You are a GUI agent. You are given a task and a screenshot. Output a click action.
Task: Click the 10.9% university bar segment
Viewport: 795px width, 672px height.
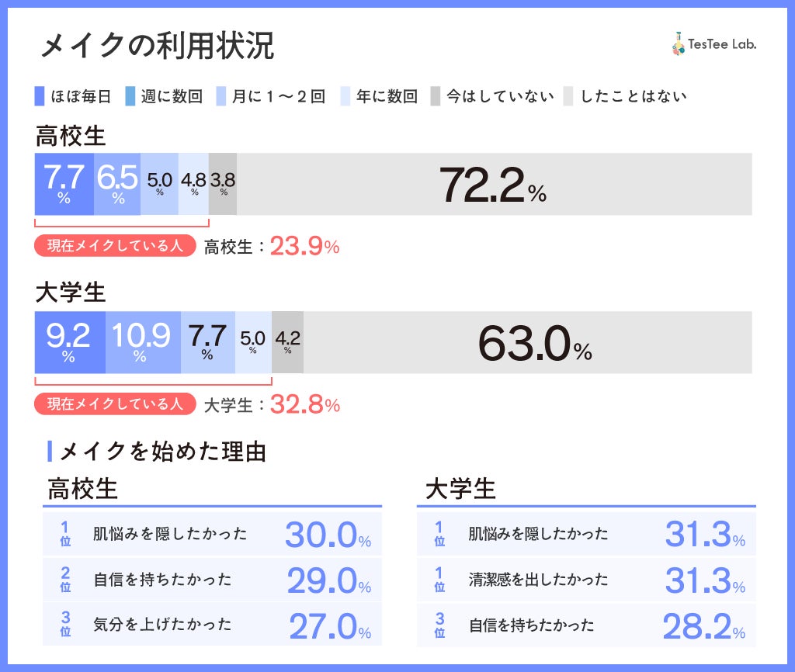click(143, 342)
